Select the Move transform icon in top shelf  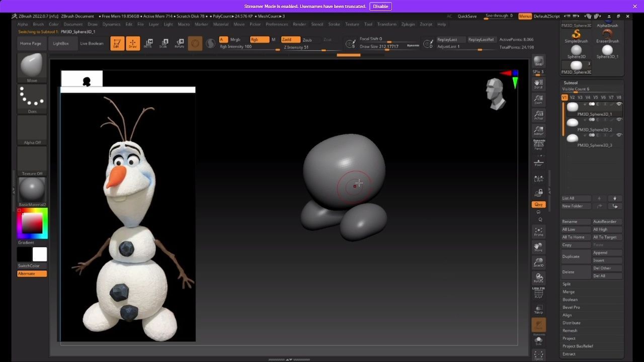(x=148, y=43)
